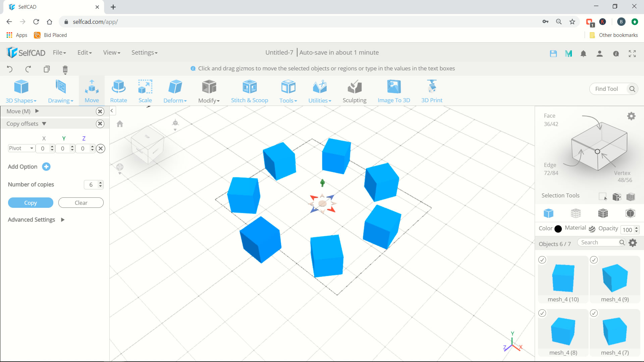Viewport: 644px width, 362px height.
Task: Click the undo arrow icon
Action: (x=10, y=69)
